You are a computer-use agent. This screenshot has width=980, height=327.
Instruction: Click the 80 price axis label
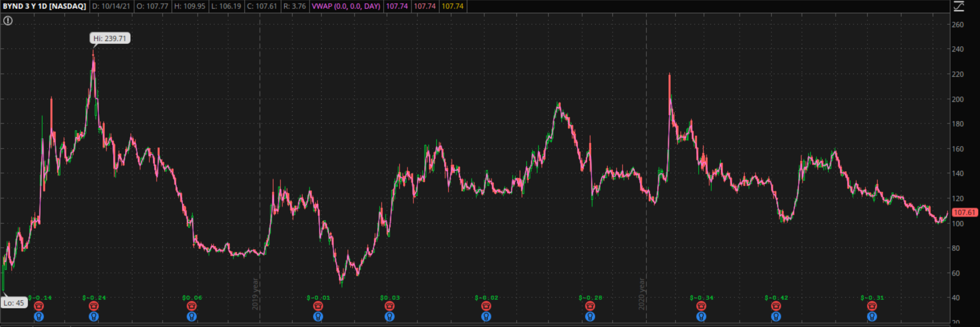956,248
